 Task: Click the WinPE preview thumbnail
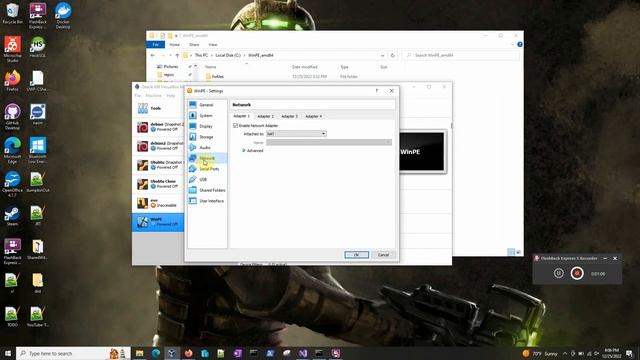point(422,152)
